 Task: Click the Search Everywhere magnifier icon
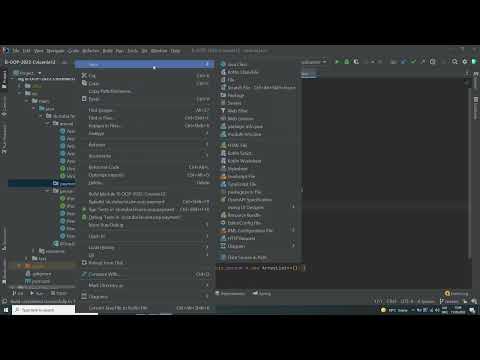455,62
